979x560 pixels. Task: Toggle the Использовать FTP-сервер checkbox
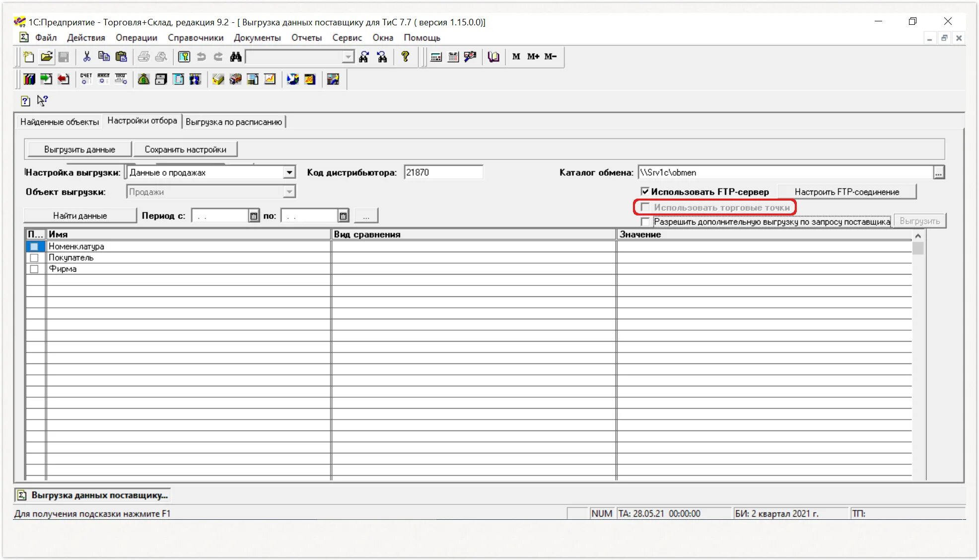(645, 192)
